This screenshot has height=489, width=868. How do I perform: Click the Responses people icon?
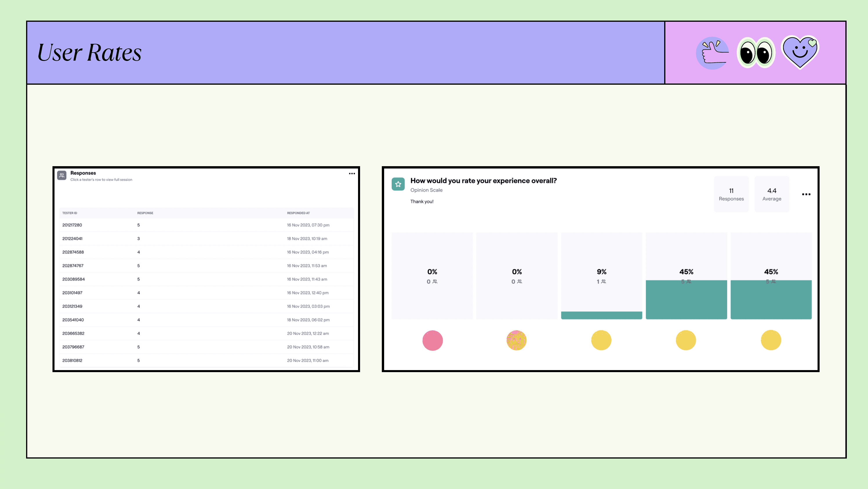pos(62,175)
